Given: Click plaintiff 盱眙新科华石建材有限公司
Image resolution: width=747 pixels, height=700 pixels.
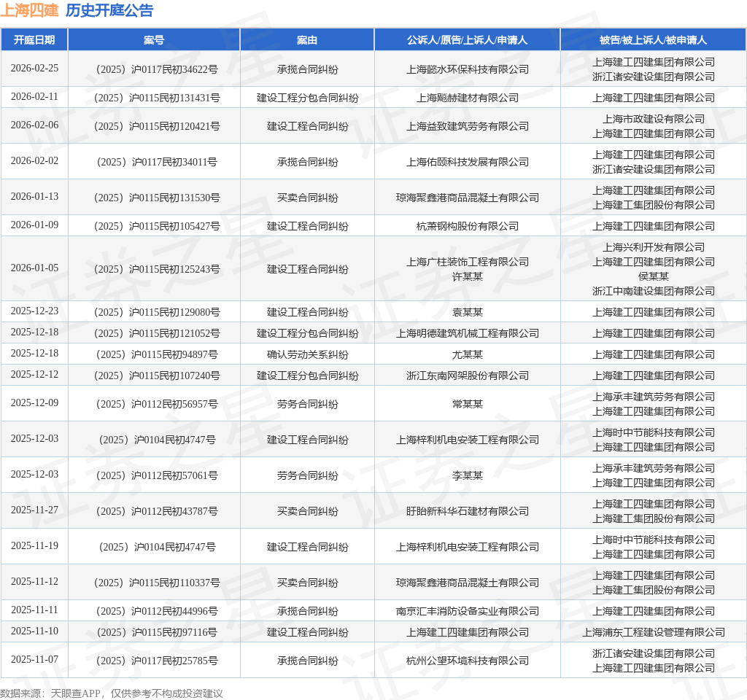Looking at the screenshot, I should [x=468, y=511].
